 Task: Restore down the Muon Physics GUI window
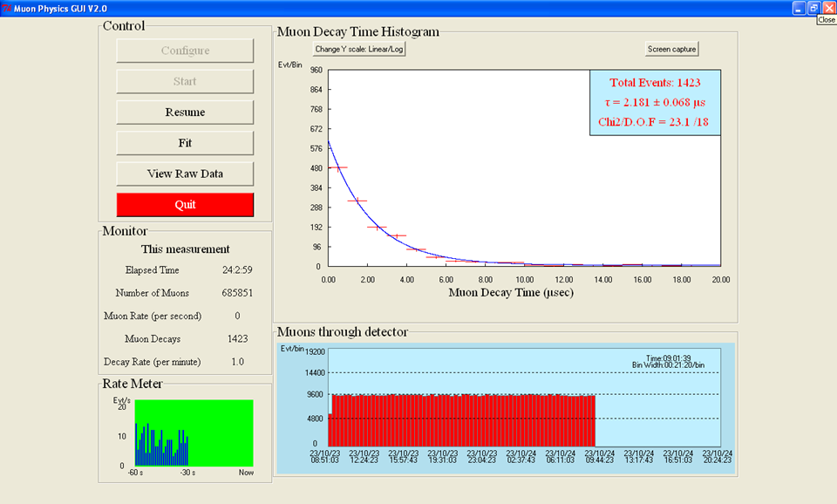coord(813,8)
